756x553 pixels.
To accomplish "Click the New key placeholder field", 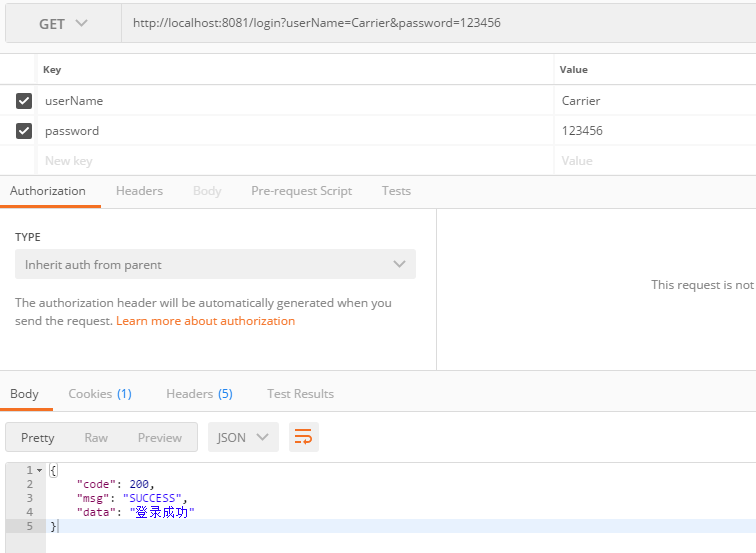I will [295, 161].
